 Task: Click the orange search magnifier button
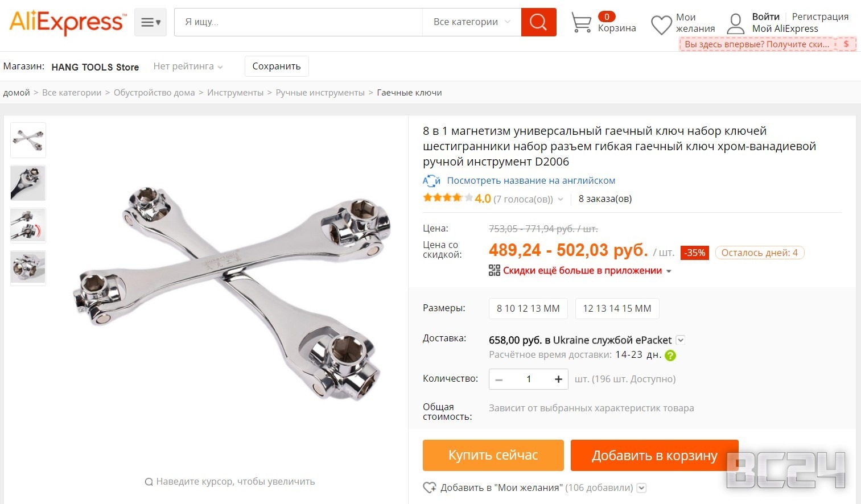pyautogui.click(x=538, y=22)
